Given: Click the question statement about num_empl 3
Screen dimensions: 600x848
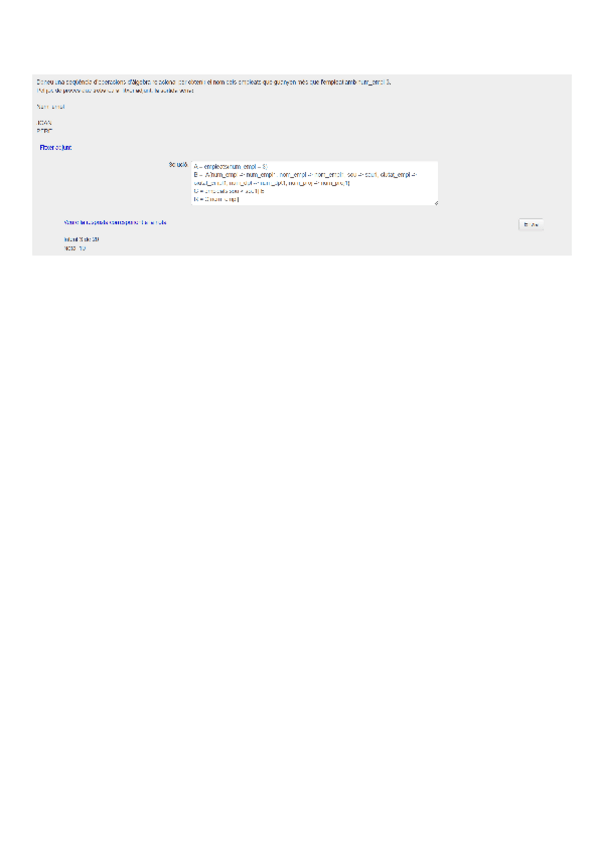Looking at the screenshot, I should tap(214, 82).
